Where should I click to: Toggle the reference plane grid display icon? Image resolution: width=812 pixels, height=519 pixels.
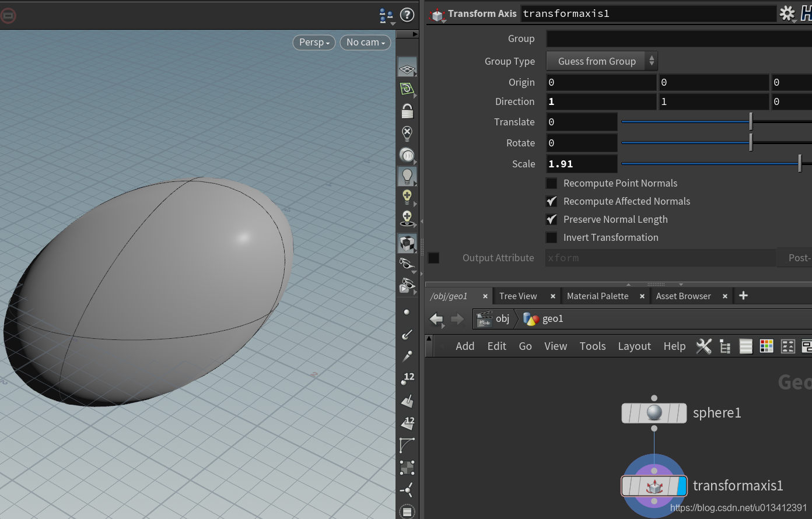click(407, 68)
